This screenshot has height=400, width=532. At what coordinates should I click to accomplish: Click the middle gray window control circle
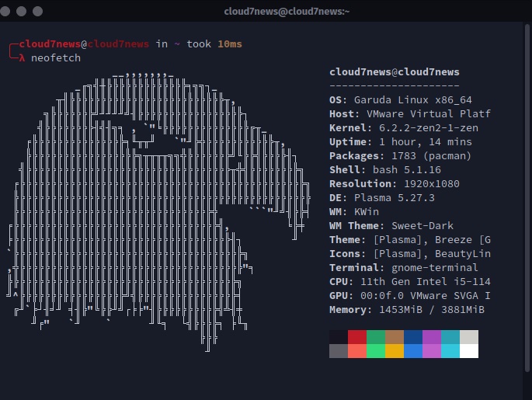click(x=22, y=11)
